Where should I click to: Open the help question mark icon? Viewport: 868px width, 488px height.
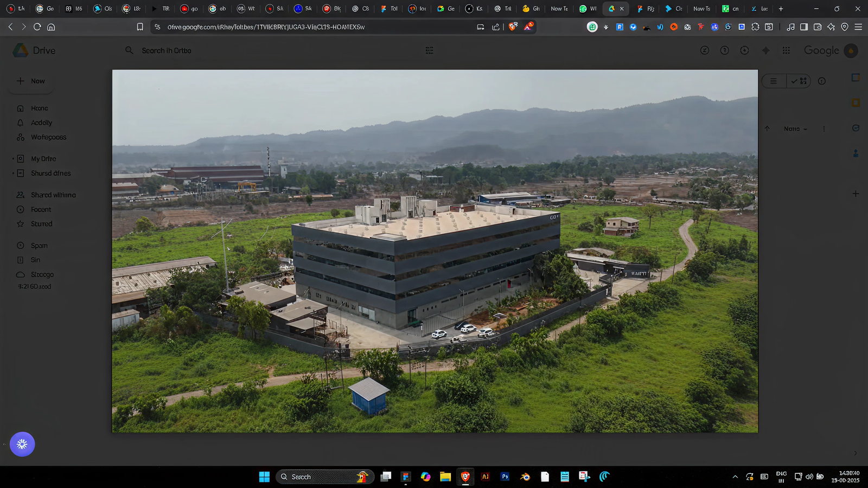pos(724,50)
